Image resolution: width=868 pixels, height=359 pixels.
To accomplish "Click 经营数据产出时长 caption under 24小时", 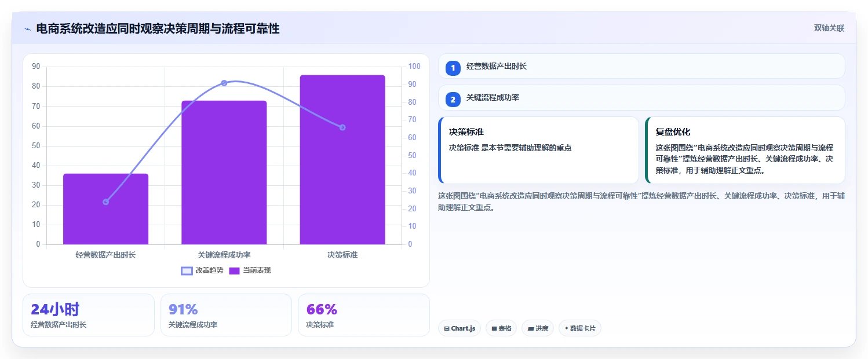I will (59, 325).
